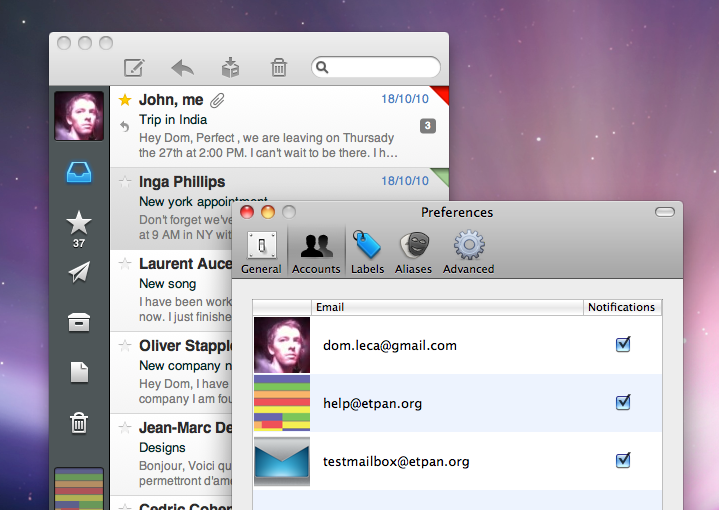This screenshot has height=510, width=719.
Task: Star the Laurent message
Action: point(125,264)
